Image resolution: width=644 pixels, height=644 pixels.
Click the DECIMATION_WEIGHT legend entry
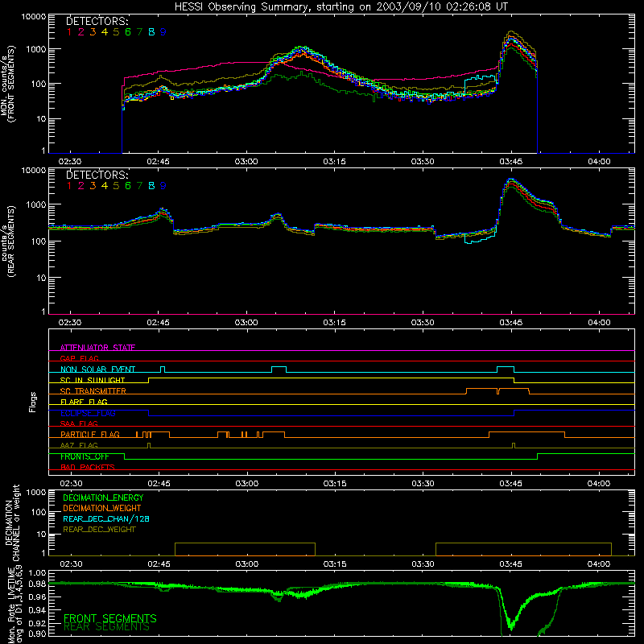point(102,508)
